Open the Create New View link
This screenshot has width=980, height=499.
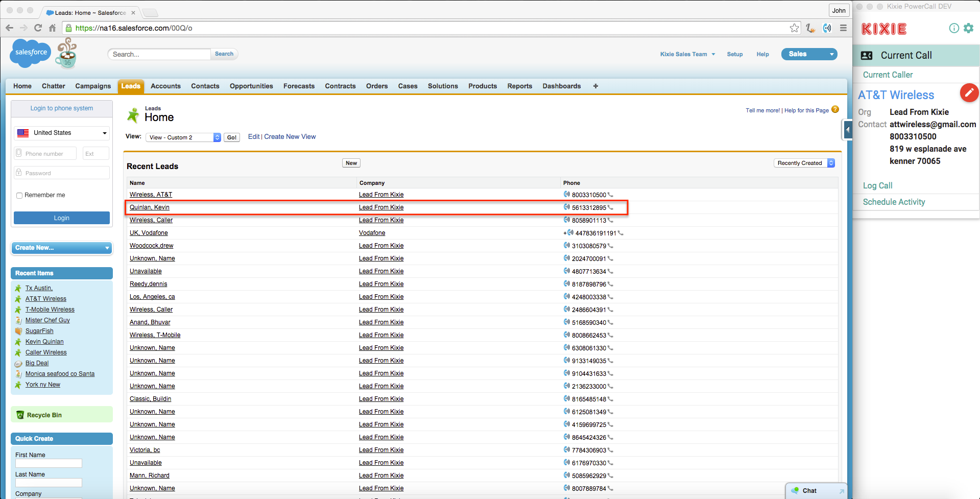tap(290, 137)
